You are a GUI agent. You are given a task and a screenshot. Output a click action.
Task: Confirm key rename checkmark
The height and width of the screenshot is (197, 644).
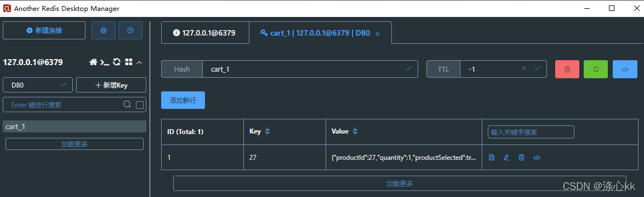click(x=409, y=69)
